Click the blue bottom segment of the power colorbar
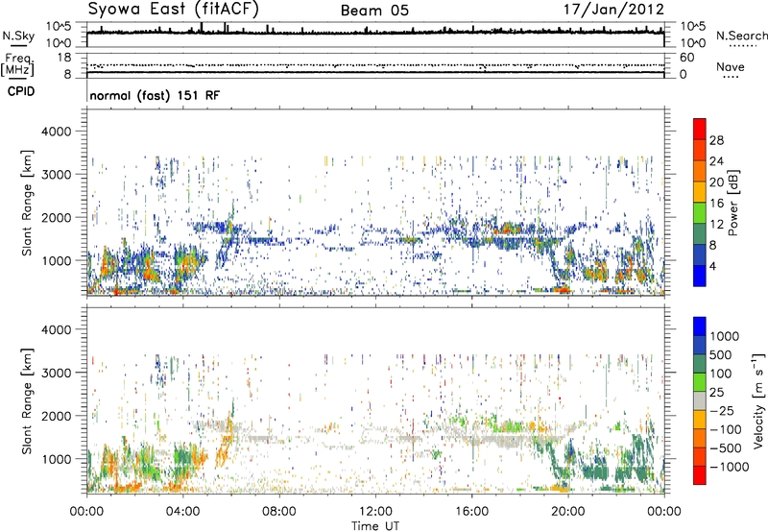Viewport: 768px width, 532px height. (x=700, y=276)
